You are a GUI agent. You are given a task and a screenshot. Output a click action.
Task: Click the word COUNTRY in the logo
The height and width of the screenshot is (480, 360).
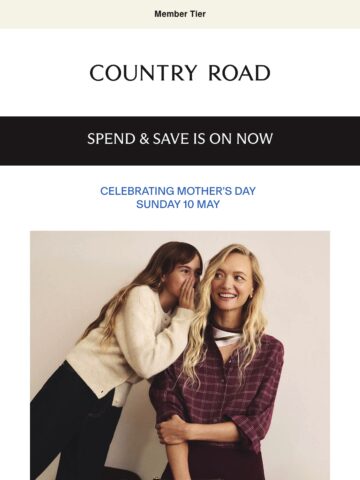pos(143,73)
